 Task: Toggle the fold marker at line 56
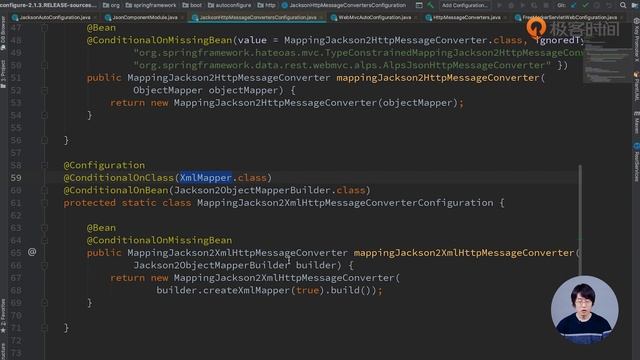44,140
